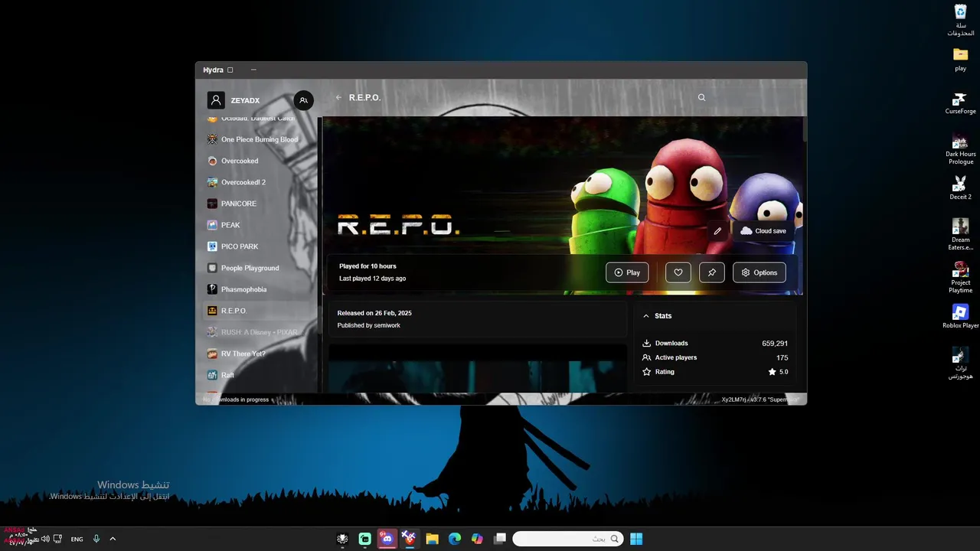Image resolution: width=980 pixels, height=551 pixels.
Task: Click the Active players 175 value
Action: coord(782,357)
